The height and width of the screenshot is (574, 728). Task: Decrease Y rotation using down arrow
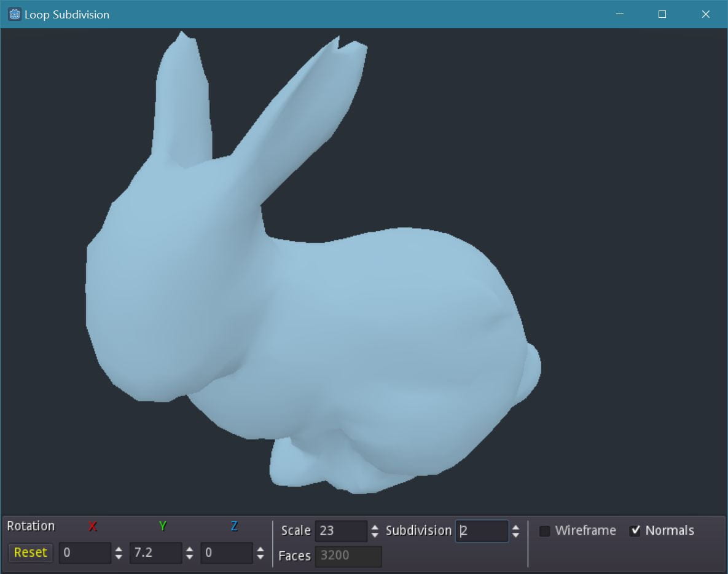tap(189, 556)
